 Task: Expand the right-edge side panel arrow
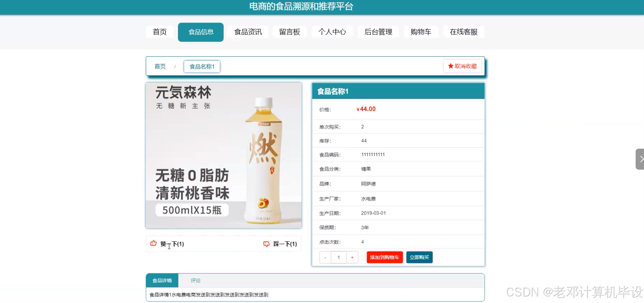pyautogui.click(x=640, y=159)
